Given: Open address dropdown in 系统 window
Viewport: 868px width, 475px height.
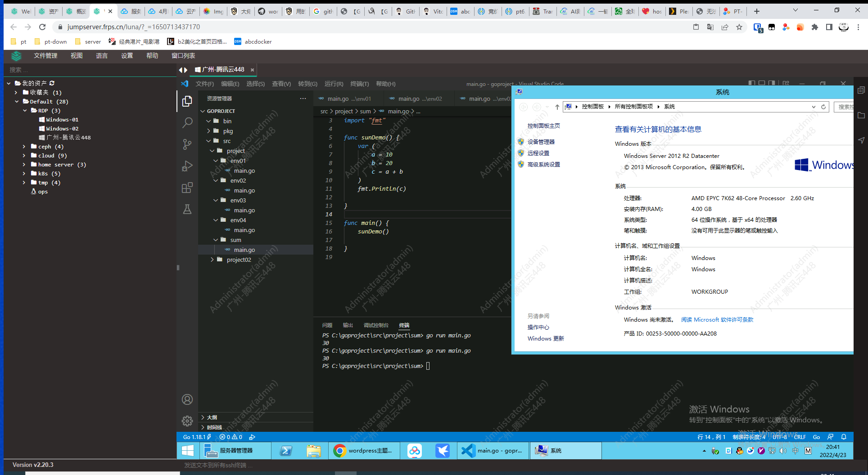Looking at the screenshot, I should pos(814,107).
